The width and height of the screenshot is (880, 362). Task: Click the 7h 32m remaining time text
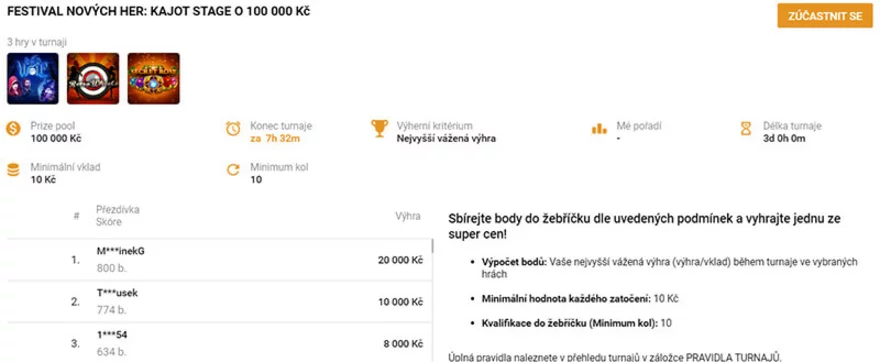281,139
